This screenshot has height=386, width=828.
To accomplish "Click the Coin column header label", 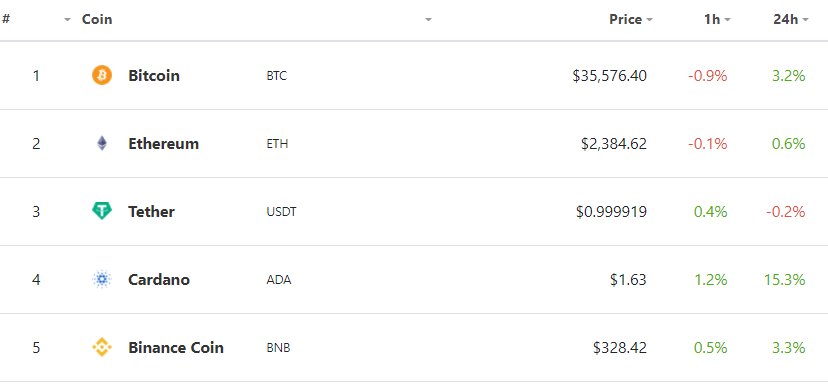I will (97, 20).
